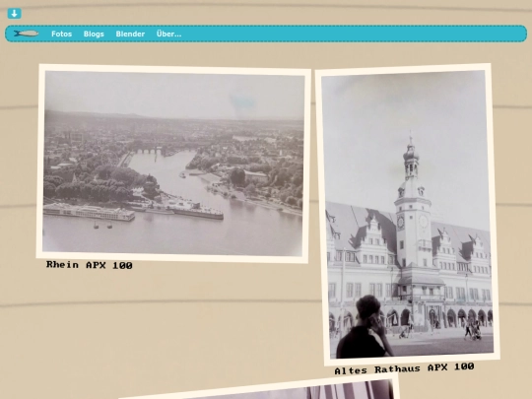Open the Blogs menu
532x399 pixels.
click(x=94, y=33)
